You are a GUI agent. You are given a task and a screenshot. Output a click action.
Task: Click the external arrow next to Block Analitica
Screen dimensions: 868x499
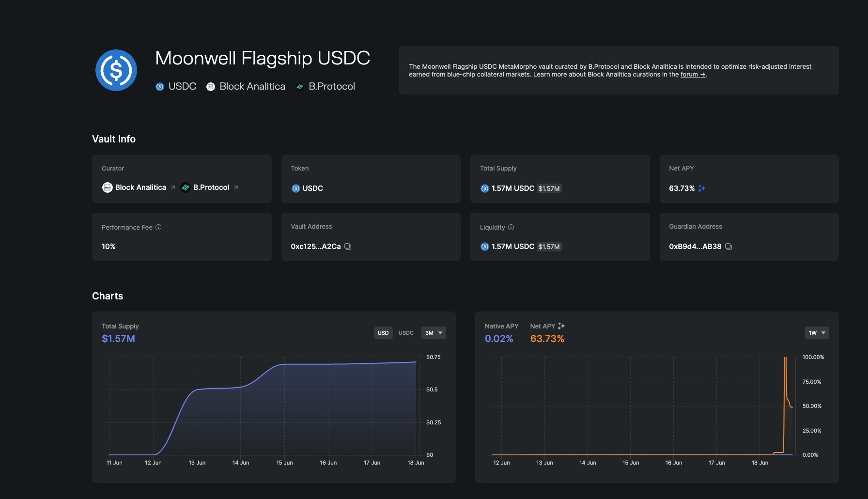pyautogui.click(x=173, y=187)
